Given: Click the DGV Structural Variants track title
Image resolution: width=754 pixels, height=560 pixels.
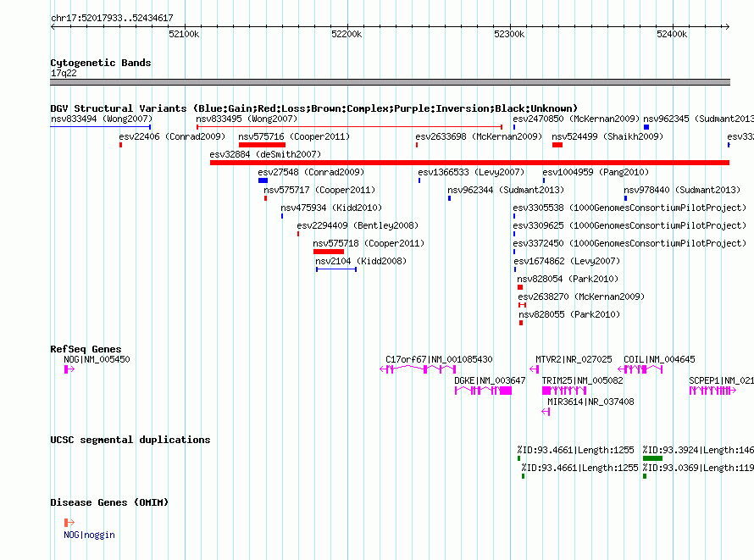Looking at the screenshot, I should [314, 108].
